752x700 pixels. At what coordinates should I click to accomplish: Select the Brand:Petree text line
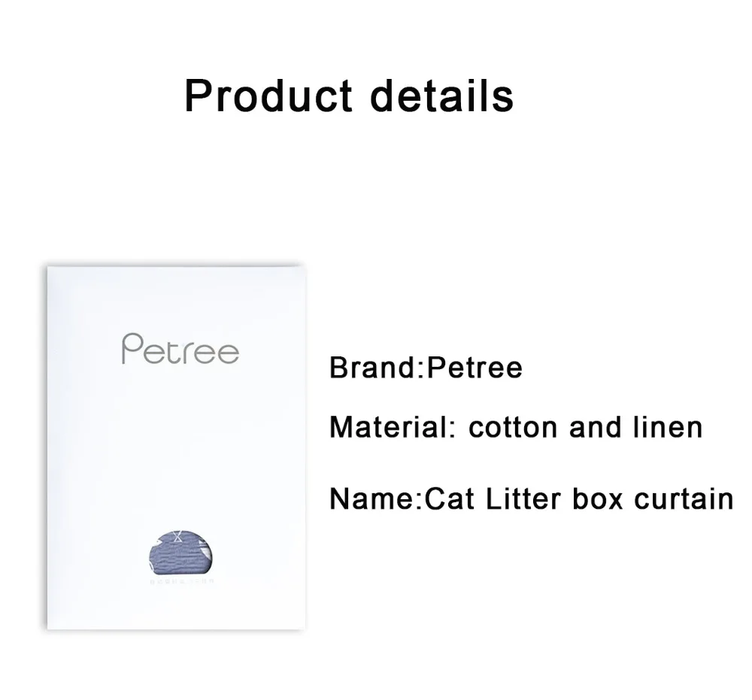tap(426, 368)
